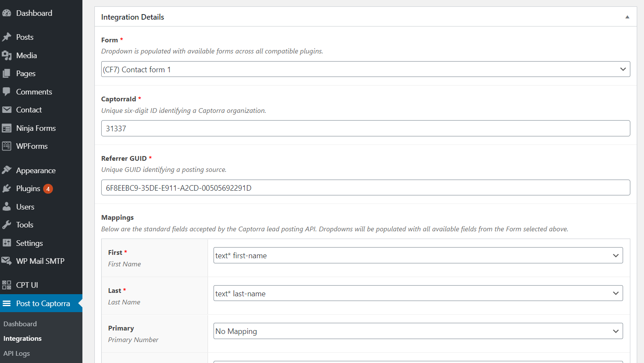Click the Contact envelope icon

pyautogui.click(x=6, y=110)
